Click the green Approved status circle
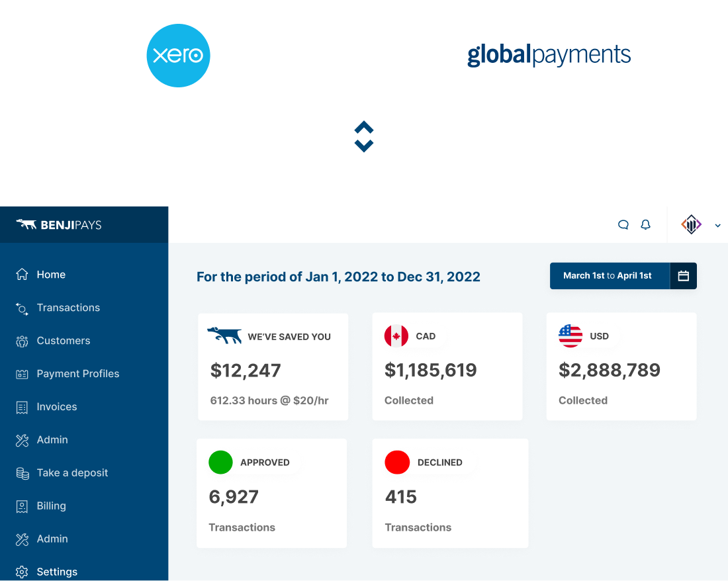 [x=220, y=462]
